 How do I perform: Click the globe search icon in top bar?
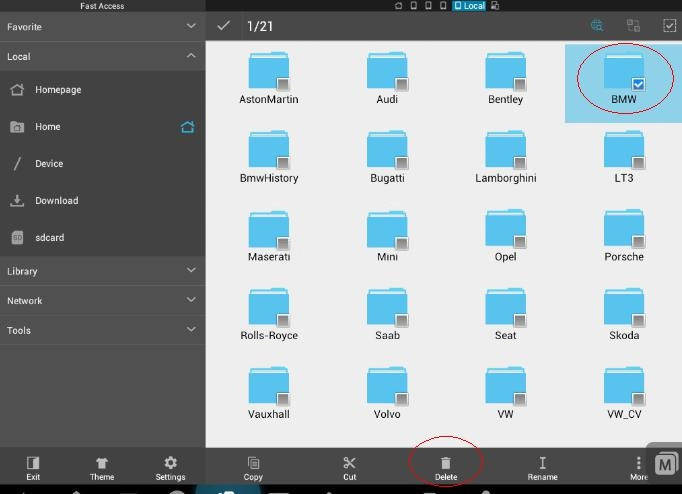[597, 26]
